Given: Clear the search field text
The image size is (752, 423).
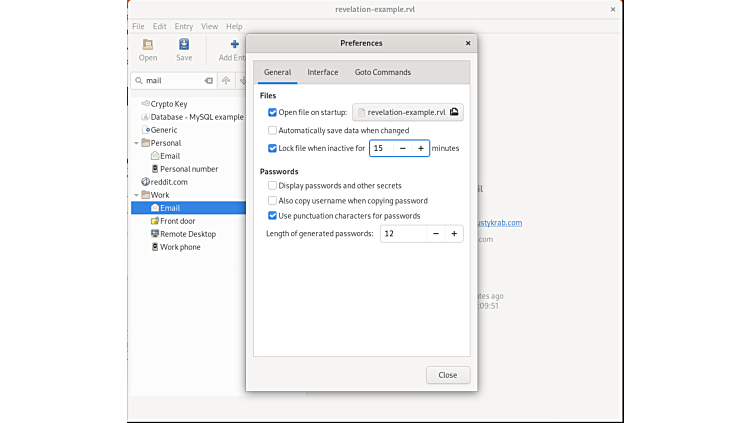Looking at the screenshot, I should click(209, 80).
